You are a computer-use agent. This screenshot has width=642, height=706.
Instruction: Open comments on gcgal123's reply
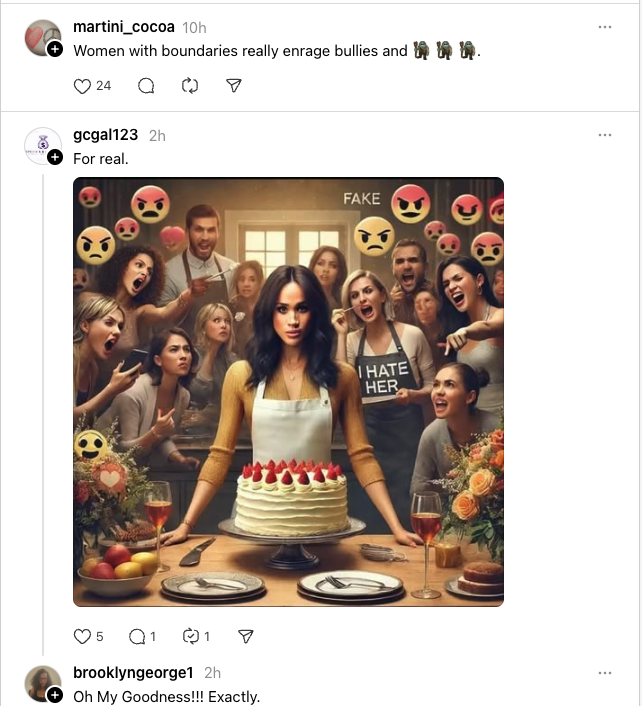click(x=137, y=636)
